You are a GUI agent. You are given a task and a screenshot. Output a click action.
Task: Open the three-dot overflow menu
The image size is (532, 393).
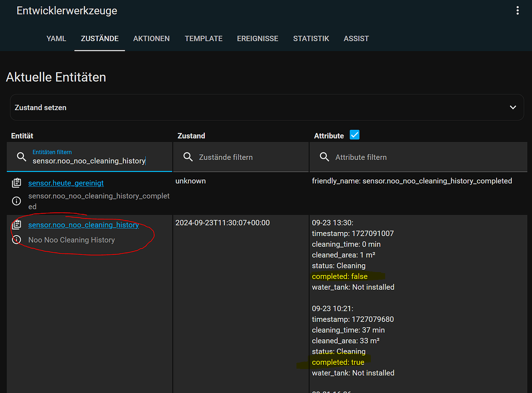(x=517, y=11)
